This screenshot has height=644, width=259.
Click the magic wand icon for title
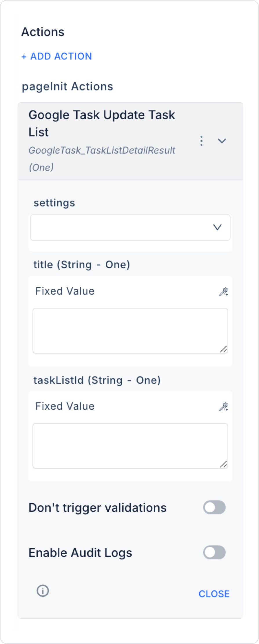tap(223, 292)
